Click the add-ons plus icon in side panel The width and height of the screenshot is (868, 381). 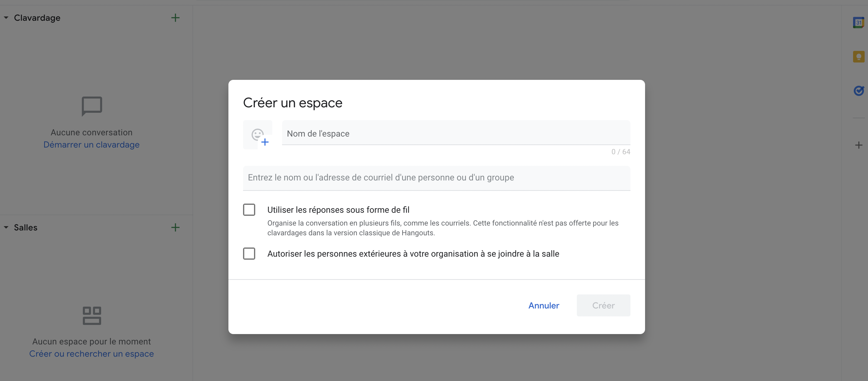pyautogui.click(x=858, y=145)
